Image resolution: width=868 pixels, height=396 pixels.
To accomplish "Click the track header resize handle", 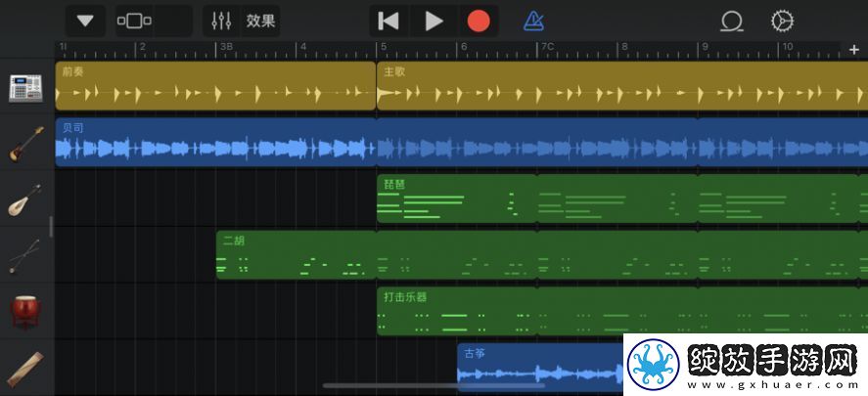I will 51,227.
